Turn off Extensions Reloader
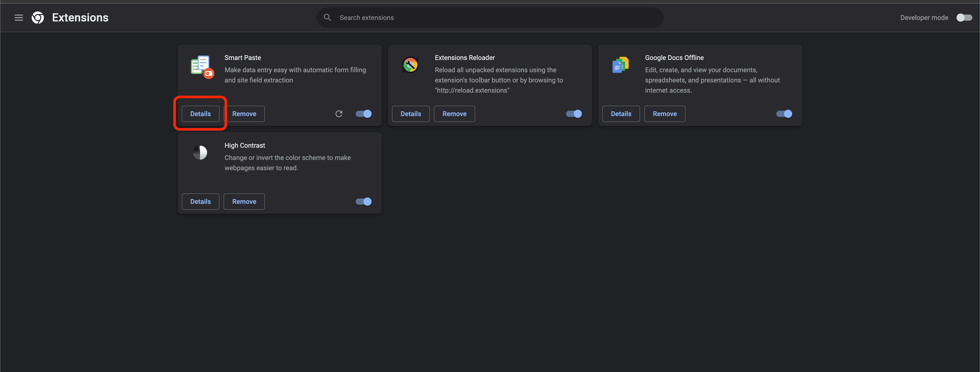The width and height of the screenshot is (980, 372). pos(574,114)
